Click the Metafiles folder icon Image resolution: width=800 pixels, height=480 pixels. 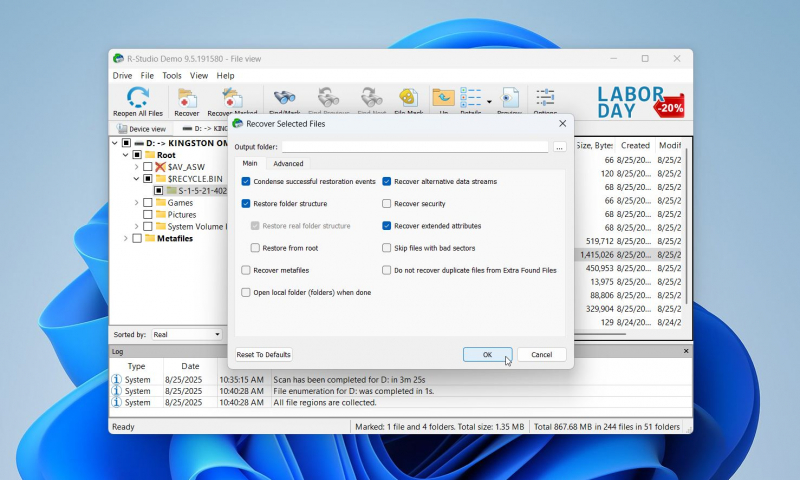coord(150,238)
